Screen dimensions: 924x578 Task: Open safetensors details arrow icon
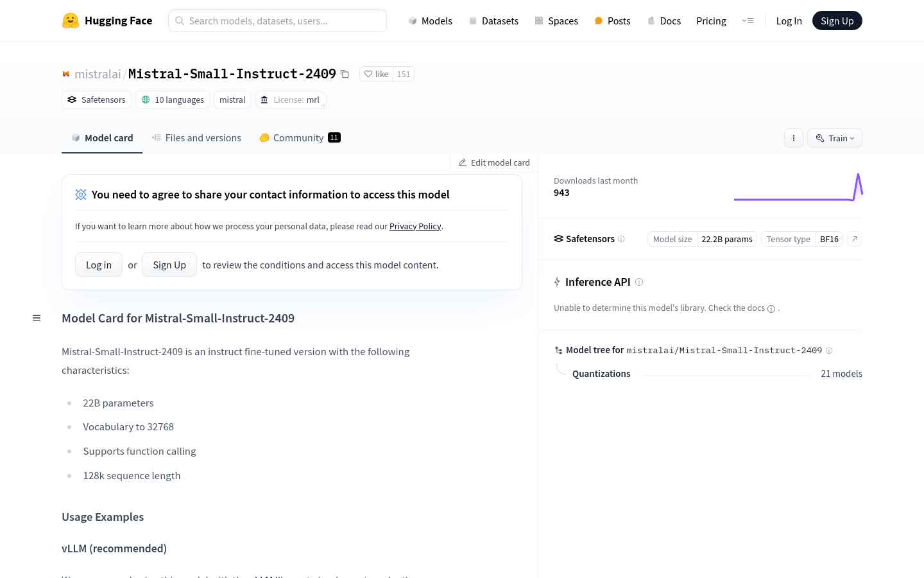coord(855,239)
